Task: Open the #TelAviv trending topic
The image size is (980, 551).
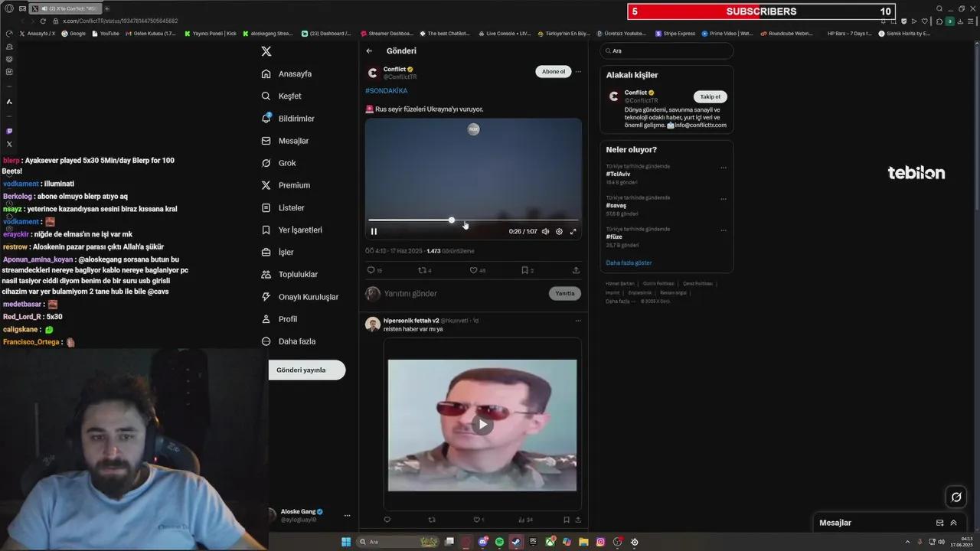Action: [619, 174]
